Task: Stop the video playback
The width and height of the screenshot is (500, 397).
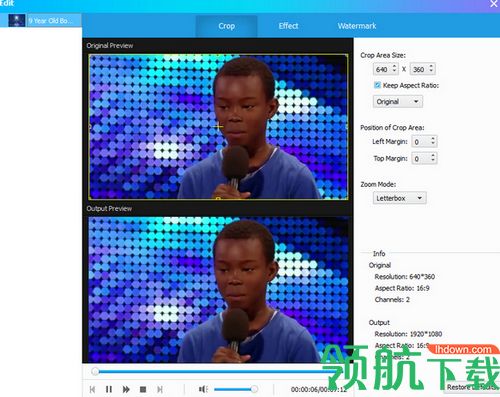Action: [143, 389]
